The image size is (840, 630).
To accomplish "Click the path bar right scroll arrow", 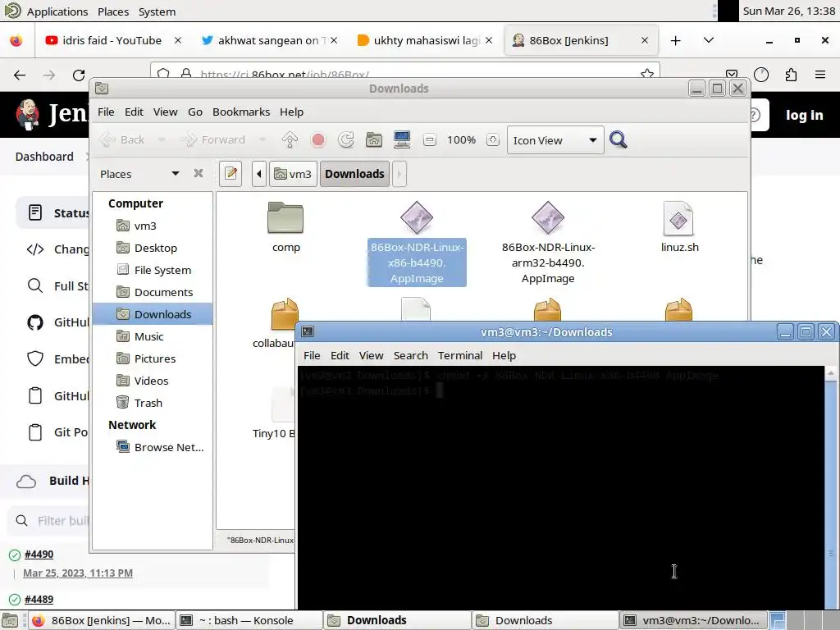I will (399, 174).
